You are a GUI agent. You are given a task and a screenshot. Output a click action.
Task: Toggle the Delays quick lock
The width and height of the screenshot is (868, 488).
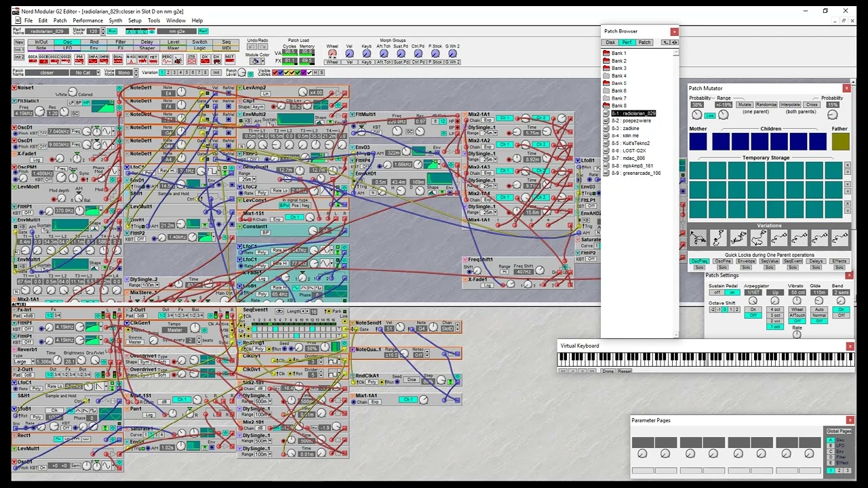point(816,261)
